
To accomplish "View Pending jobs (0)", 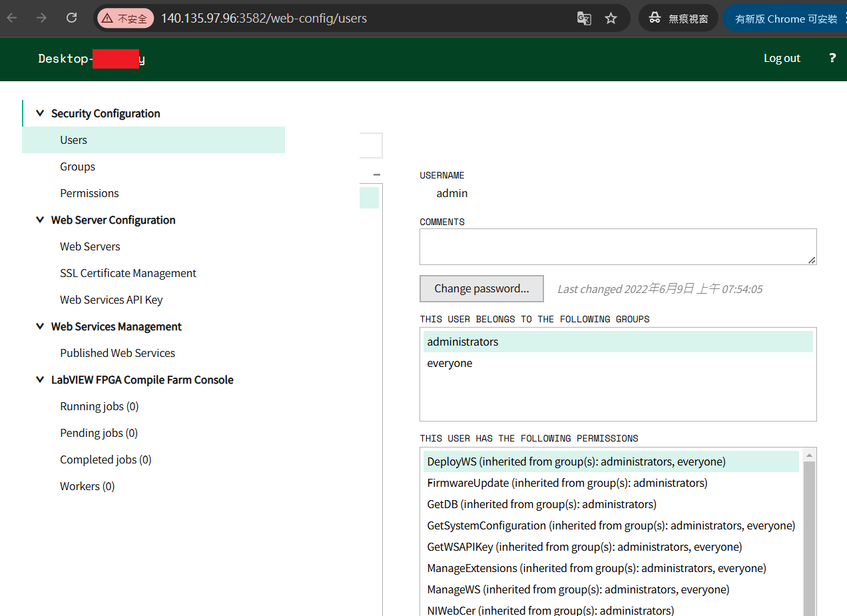I will point(99,433).
